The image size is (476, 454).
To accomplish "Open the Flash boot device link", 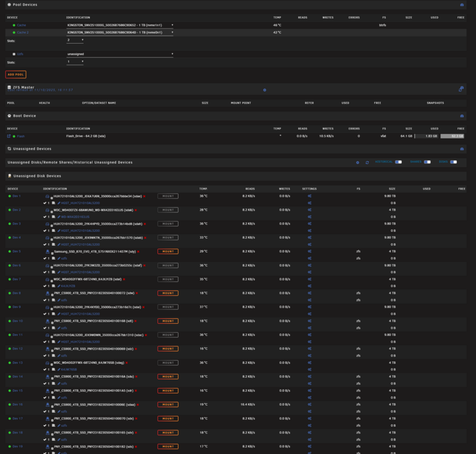I will (21, 136).
